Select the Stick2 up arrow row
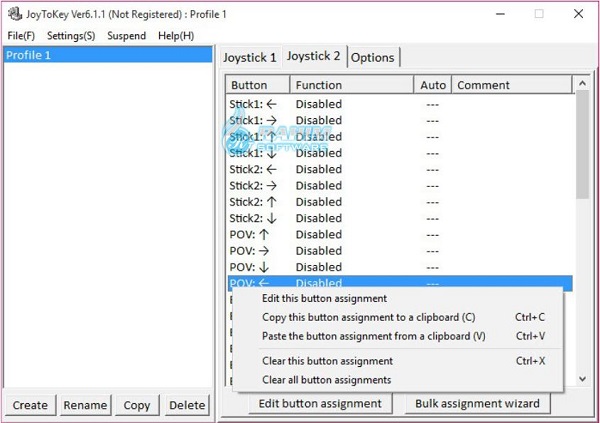600x423 pixels. coord(400,202)
